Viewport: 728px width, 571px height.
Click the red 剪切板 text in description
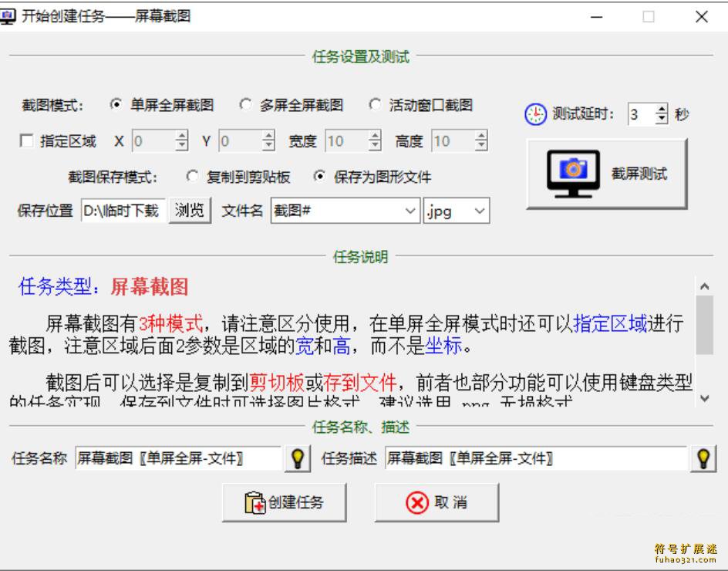(x=277, y=383)
